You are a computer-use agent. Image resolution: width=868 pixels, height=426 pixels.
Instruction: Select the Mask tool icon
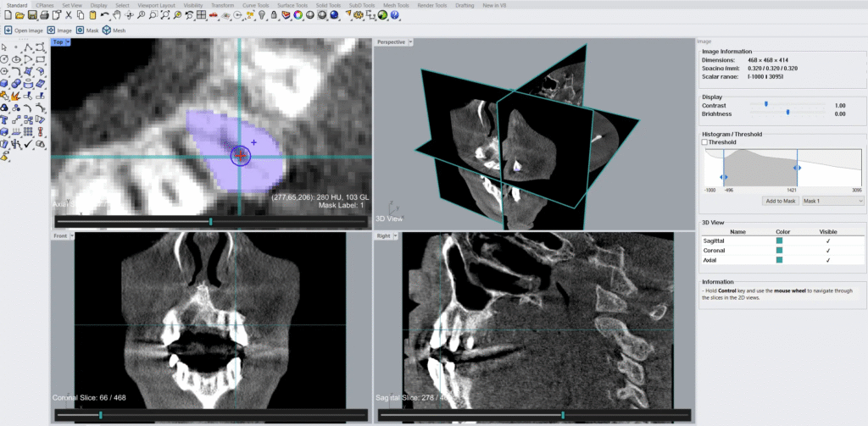[79, 30]
